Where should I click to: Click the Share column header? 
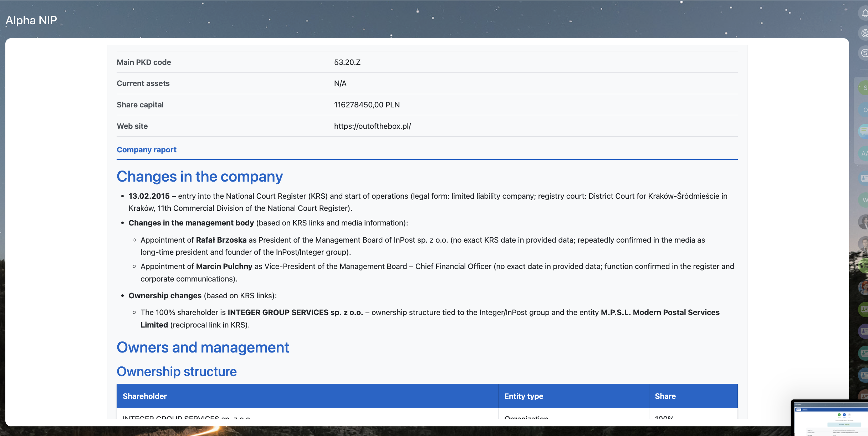[x=665, y=396]
